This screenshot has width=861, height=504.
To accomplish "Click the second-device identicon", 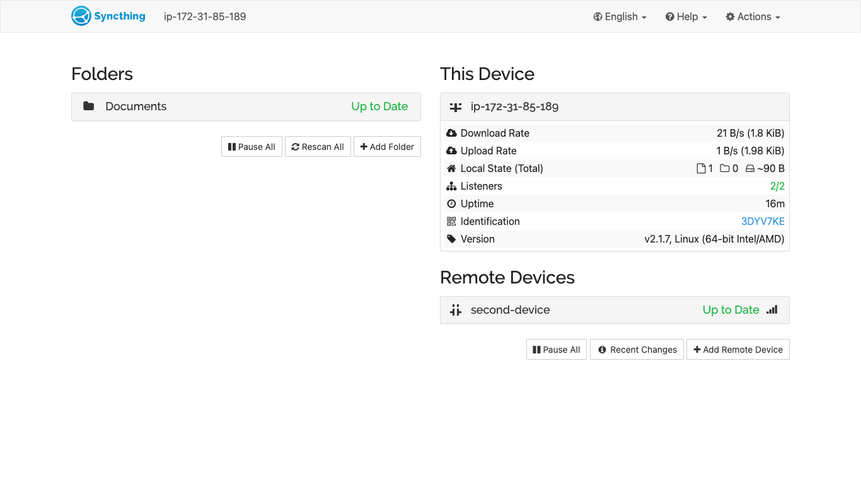I will click(456, 310).
